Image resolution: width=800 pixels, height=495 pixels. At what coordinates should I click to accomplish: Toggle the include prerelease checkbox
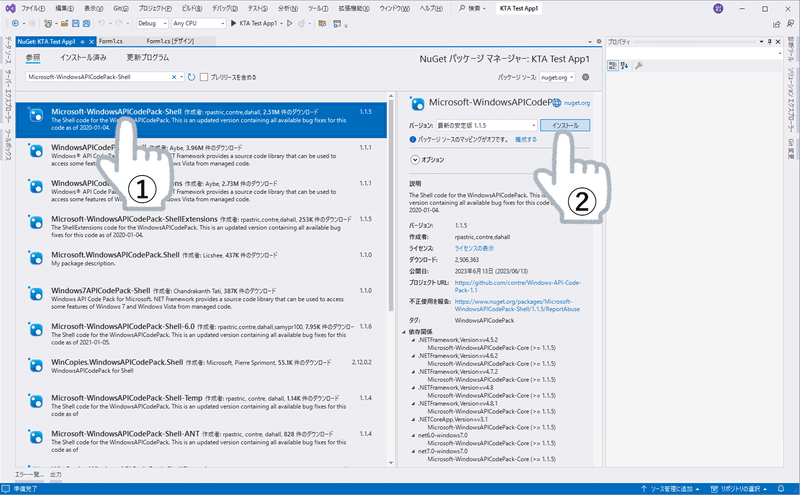coord(204,77)
